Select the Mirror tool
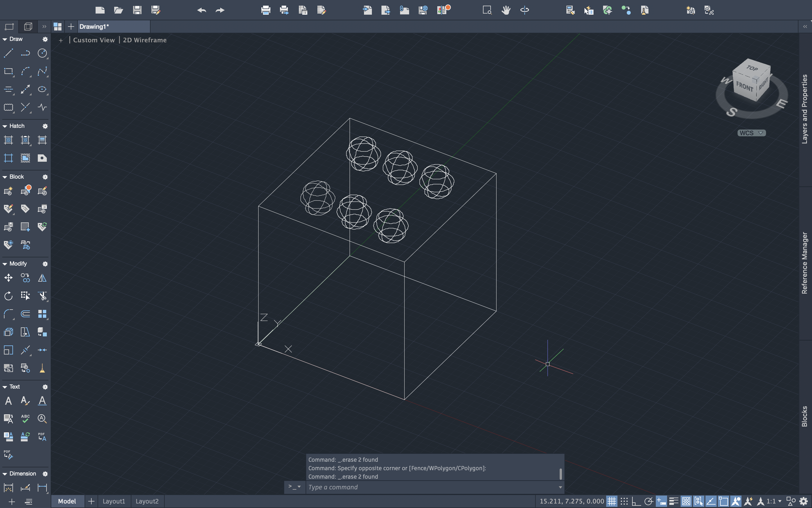This screenshot has width=812, height=508. (x=42, y=278)
